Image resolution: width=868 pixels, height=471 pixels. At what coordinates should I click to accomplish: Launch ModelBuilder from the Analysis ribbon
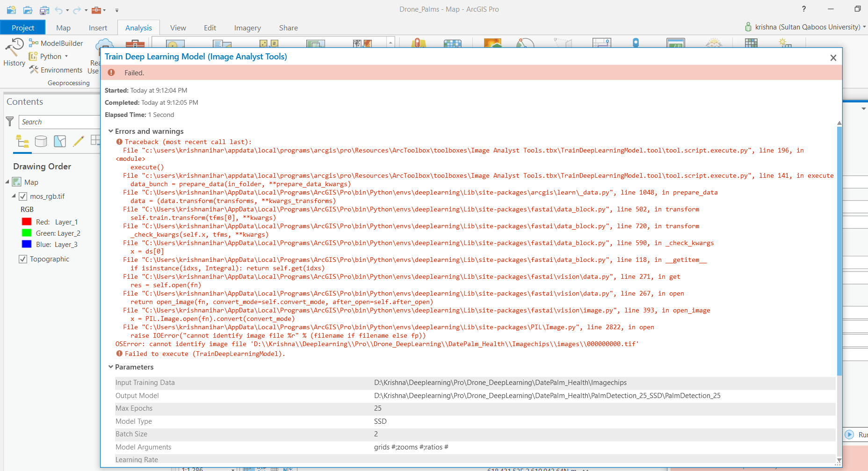56,43
